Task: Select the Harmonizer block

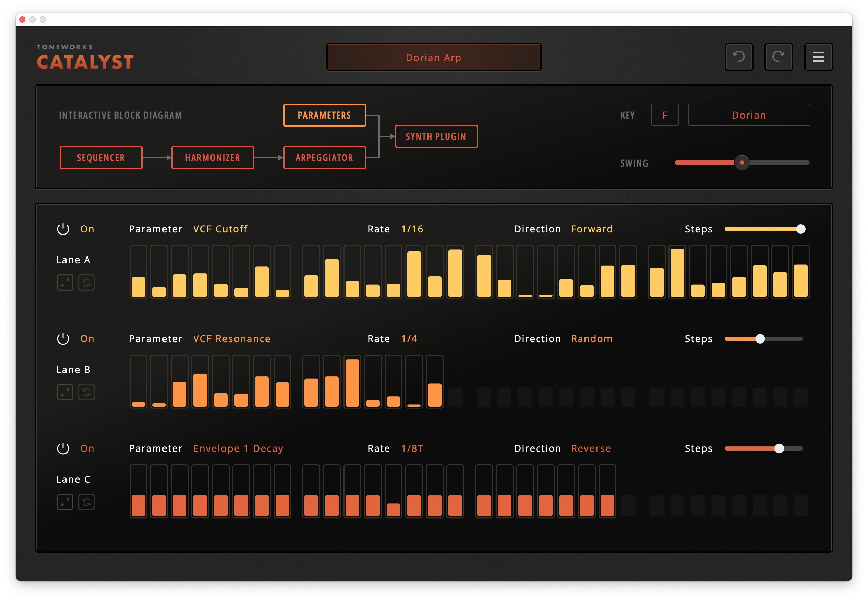Action: [213, 157]
